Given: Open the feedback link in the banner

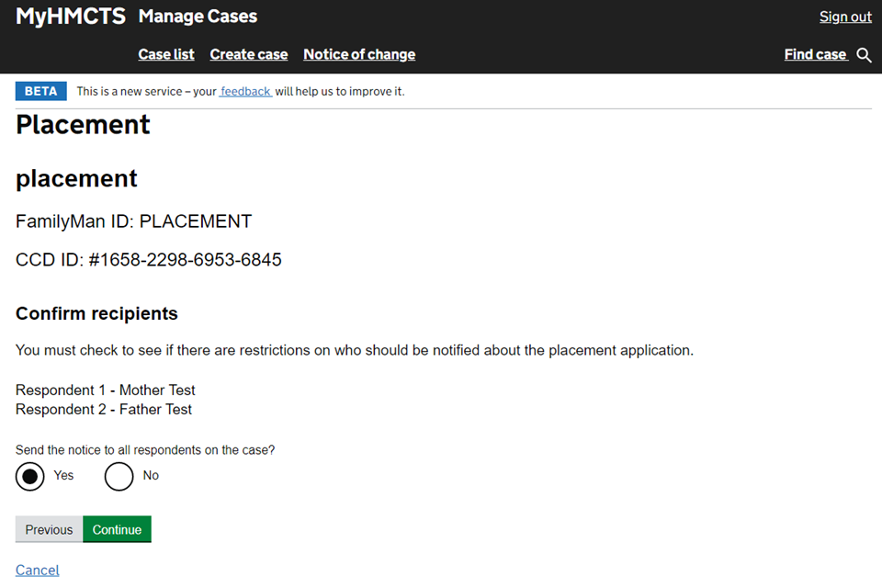Looking at the screenshot, I should pyautogui.click(x=245, y=91).
